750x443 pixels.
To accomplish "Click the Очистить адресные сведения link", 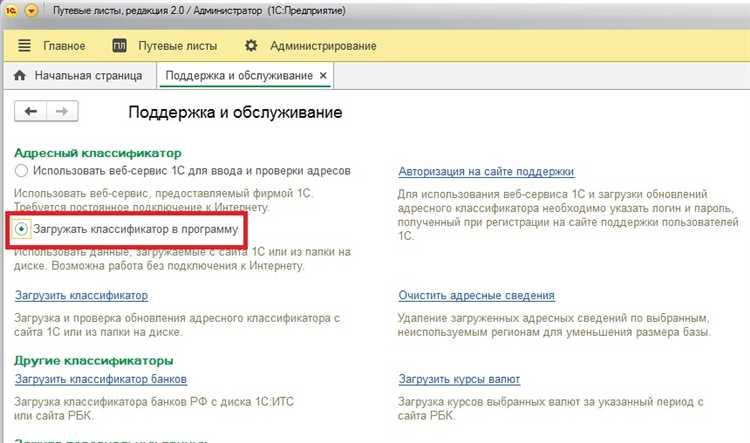I will coord(476,295).
